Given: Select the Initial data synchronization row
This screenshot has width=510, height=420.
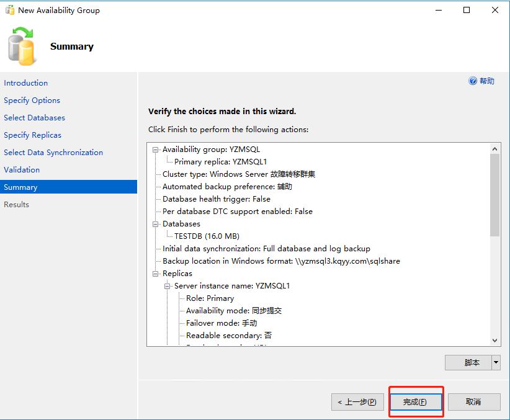Looking at the screenshot, I should tap(266, 249).
